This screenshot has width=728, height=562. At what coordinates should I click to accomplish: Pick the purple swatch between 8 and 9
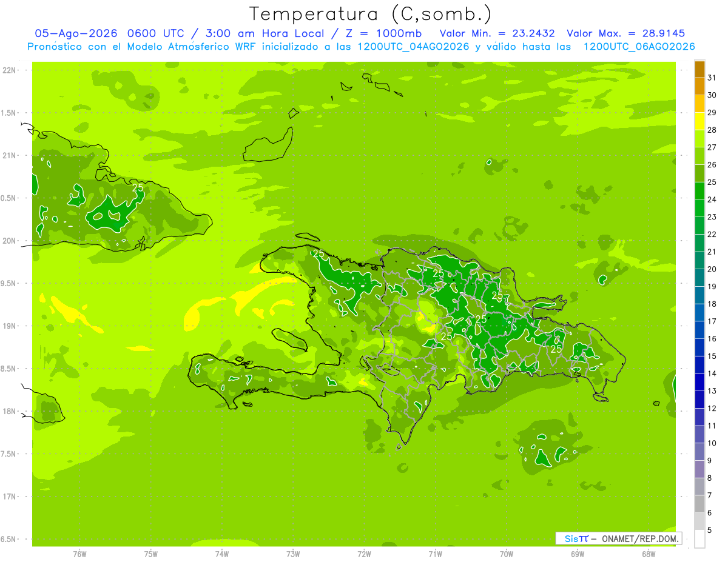click(699, 470)
